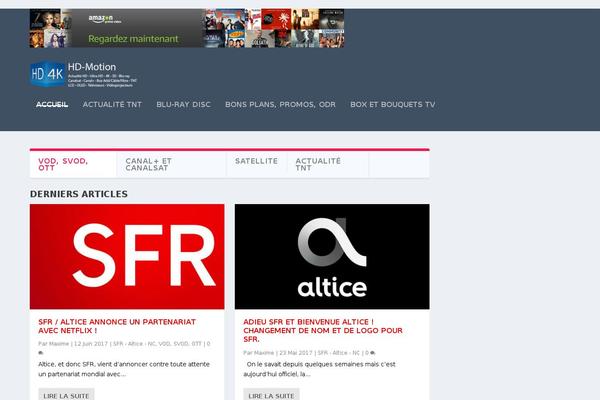Image resolution: width=600 pixels, height=400 pixels.
Task: Open Box et Bouquets TV menu
Action: click(x=393, y=104)
